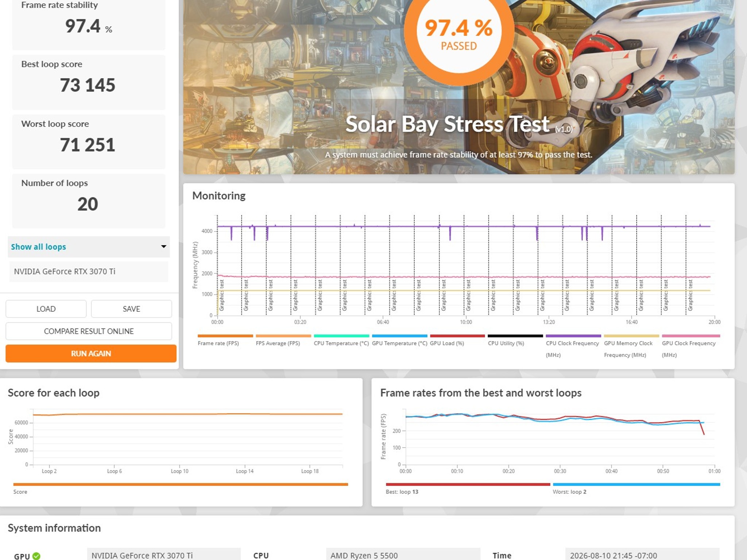Screen dimensions: 747x560
Task: Click the Number of loops value 20
Action: [88, 204]
